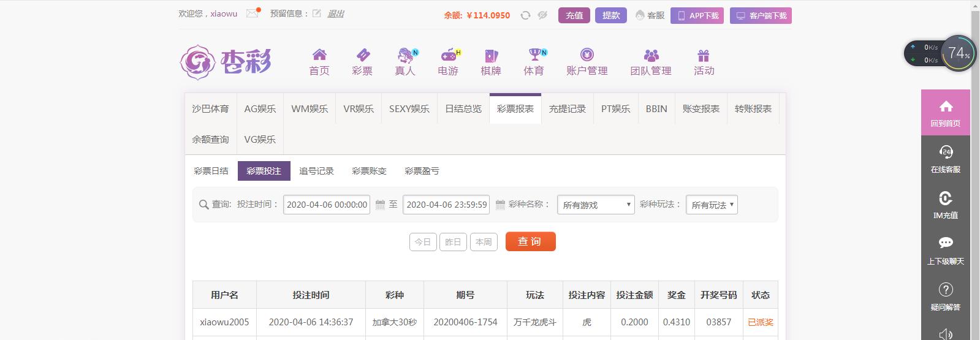Click the 充值 recharge button
Image resolution: width=980 pixels, height=340 pixels.
pyautogui.click(x=574, y=15)
